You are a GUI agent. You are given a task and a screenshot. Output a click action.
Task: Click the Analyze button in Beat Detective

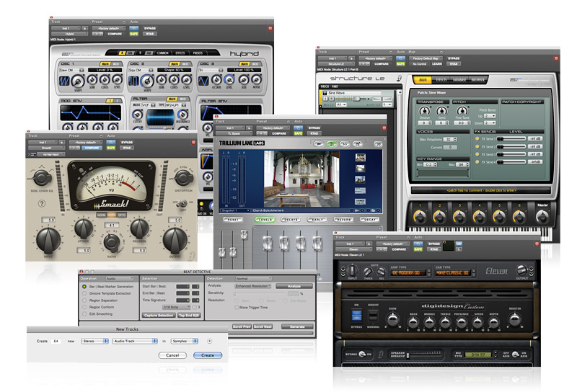coord(294,286)
